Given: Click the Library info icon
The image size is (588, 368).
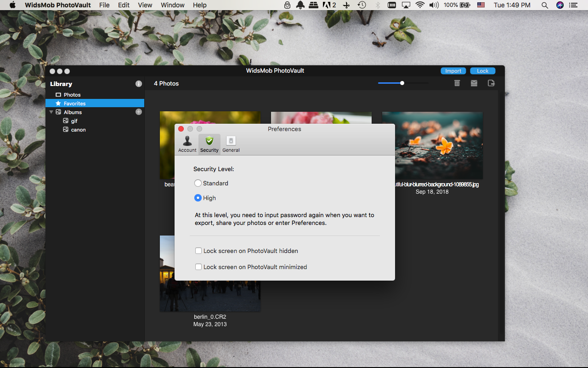Looking at the screenshot, I should click(x=139, y=84).
